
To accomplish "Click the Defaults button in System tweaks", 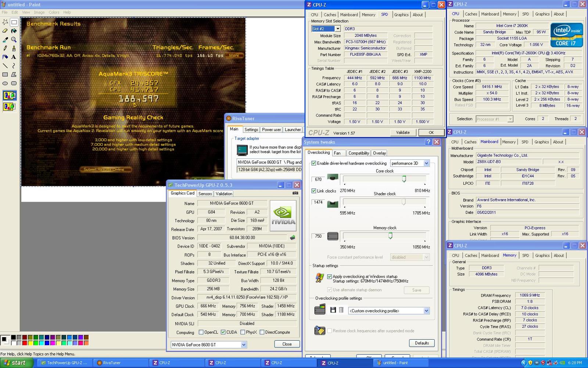I will tap(422, 343).
